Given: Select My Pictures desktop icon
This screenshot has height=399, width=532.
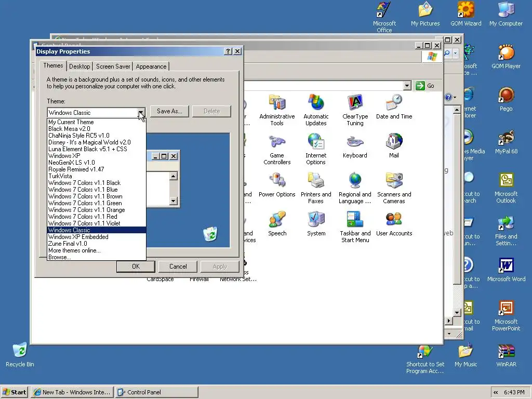Looking at the screenshot, I should coord(425,14).
